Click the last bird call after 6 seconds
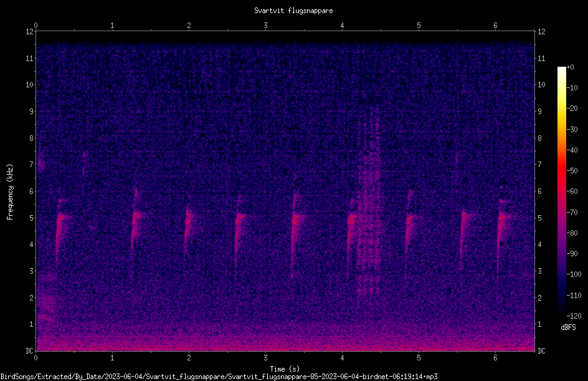The height and width of the screenshot is (381, 588). (x=503, y=229)
